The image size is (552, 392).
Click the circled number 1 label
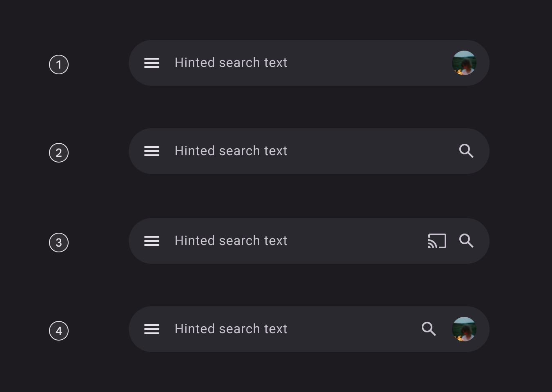pyautogui.click(x=59, y=65)
